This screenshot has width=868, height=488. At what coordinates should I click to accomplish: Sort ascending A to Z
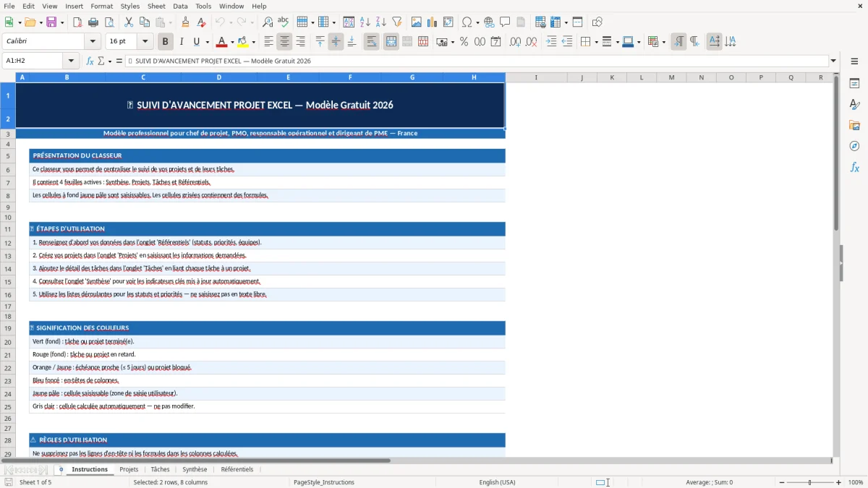tap(365, 22)
